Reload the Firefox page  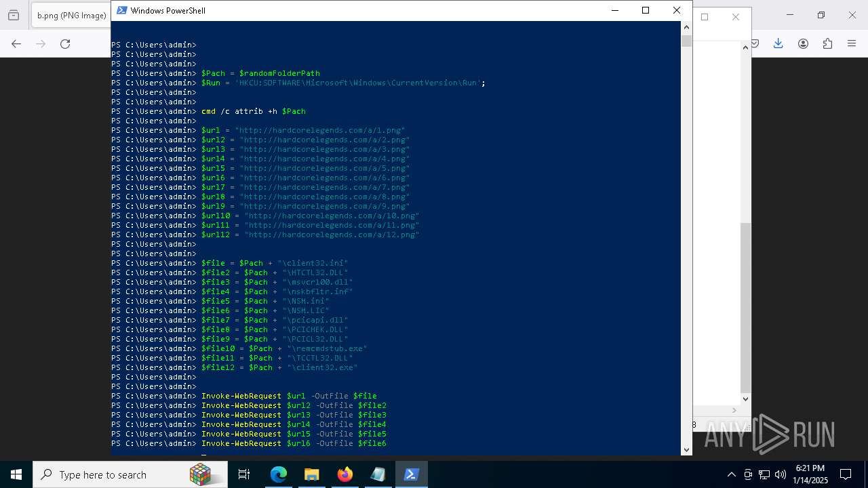click(x=65, y=43)
